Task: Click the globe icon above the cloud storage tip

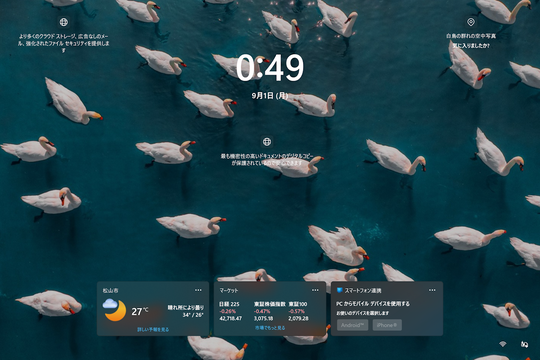Action: 63,22
